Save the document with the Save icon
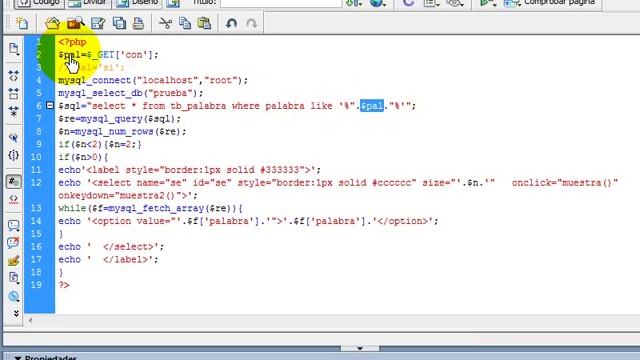Image resolution: width=640 pixels, height=360 pixels. click(x=98, y=23)
